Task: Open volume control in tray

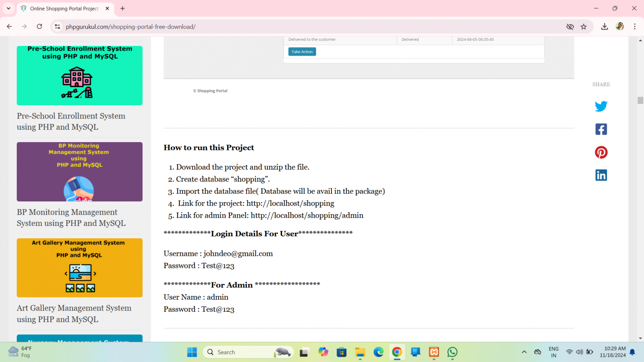Action: 580,352
